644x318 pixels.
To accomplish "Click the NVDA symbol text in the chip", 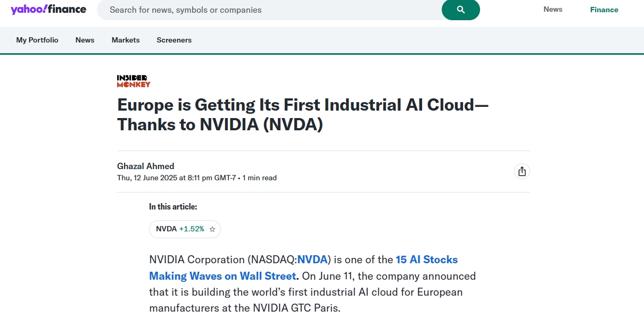I will point(166,229).
